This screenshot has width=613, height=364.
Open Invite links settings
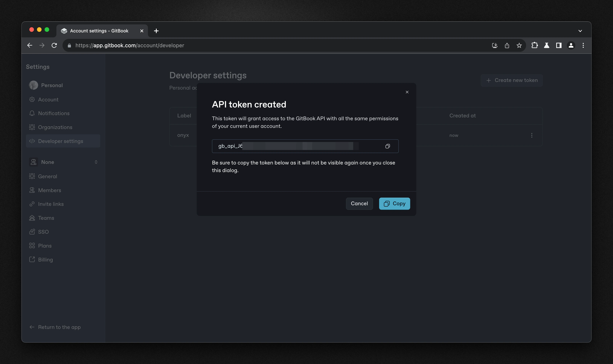[51, 204]
